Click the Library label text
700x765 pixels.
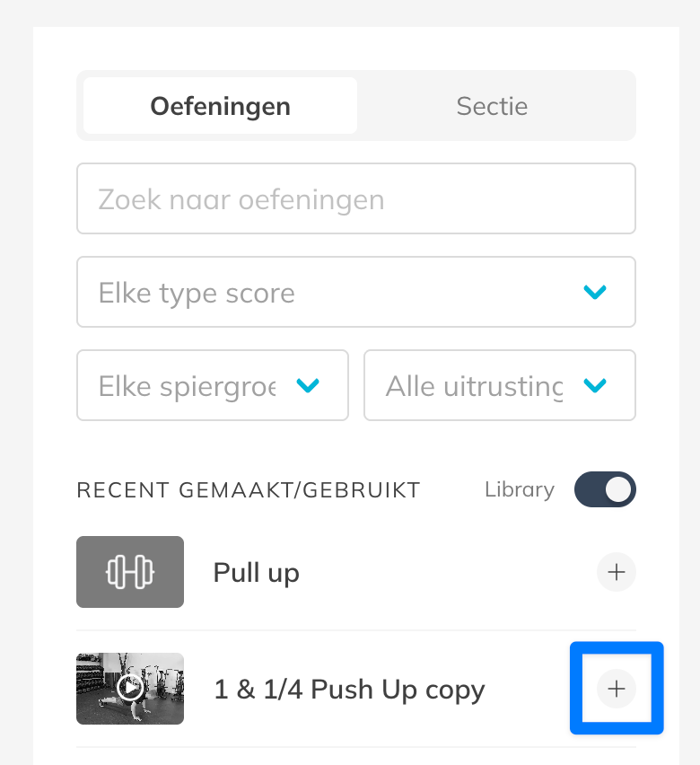[x=519, y=490]
